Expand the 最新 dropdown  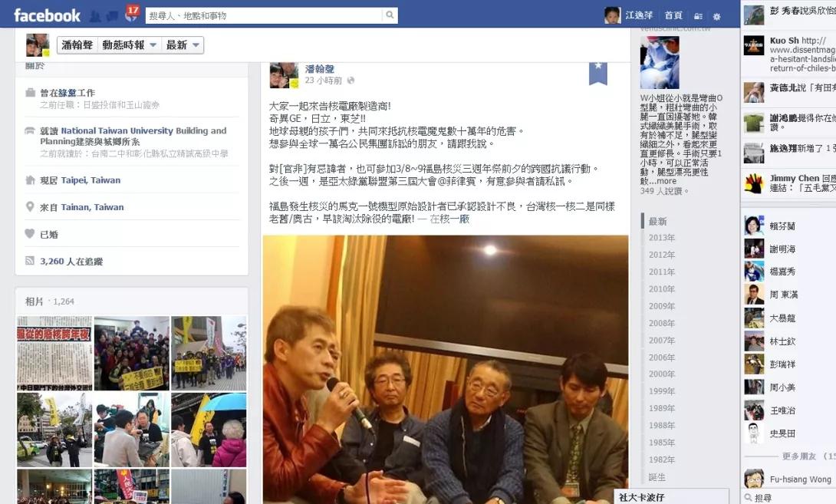point(183,44)
